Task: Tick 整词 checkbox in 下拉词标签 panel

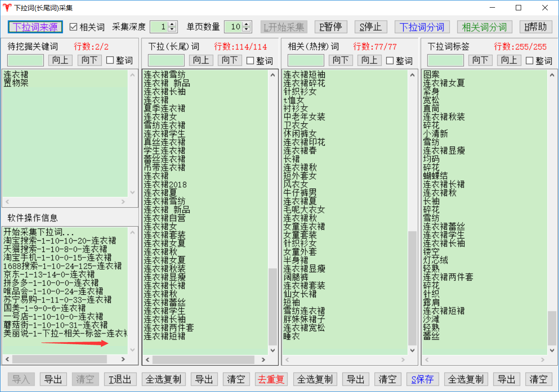Action: [530, 61]
